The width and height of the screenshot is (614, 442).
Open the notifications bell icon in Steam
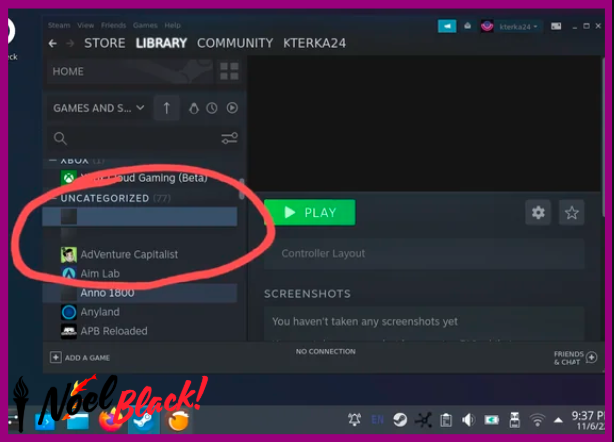click(468, 26)
